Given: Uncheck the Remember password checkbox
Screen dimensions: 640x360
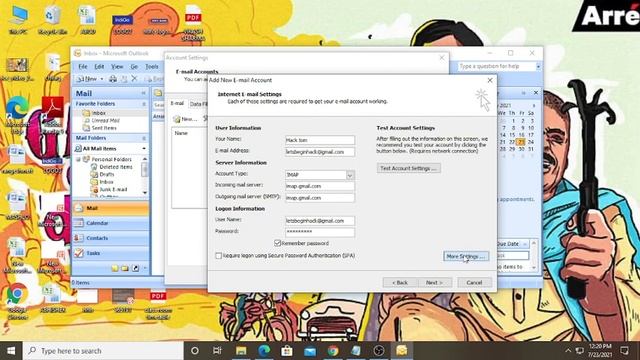Looking at the screenshot, I should coord(278,243).
